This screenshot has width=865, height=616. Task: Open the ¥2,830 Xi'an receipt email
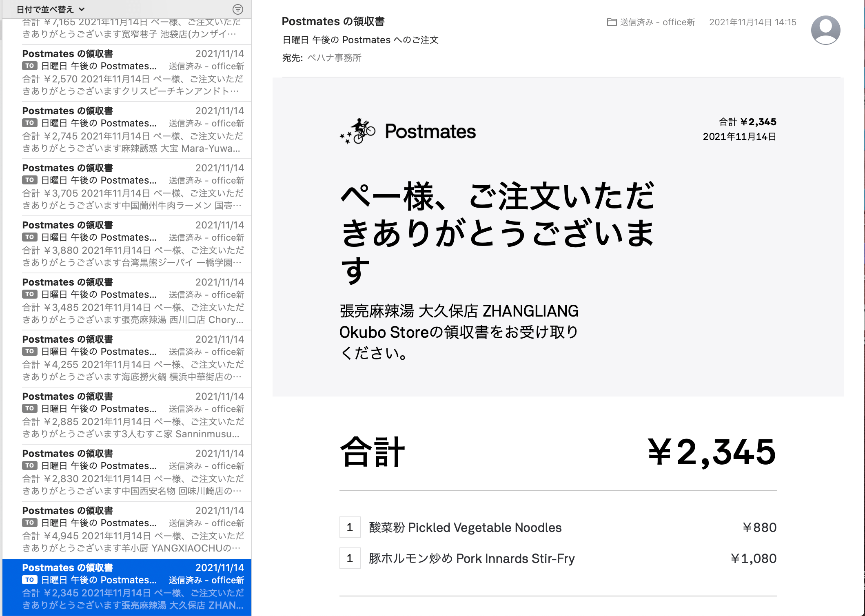pos(127,473)
